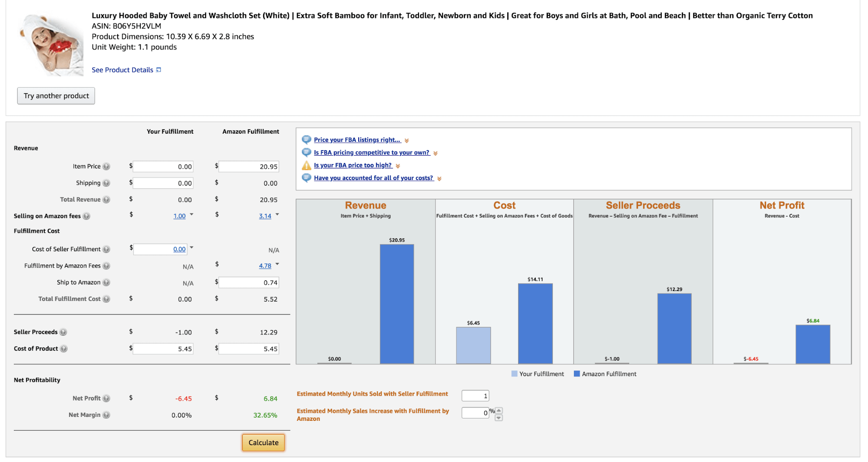Image resolution: width=868 pixels, height=462 pixels.
Task: Click the $14.11 Amazon Cost bar
Action: (x=535, y=324)
